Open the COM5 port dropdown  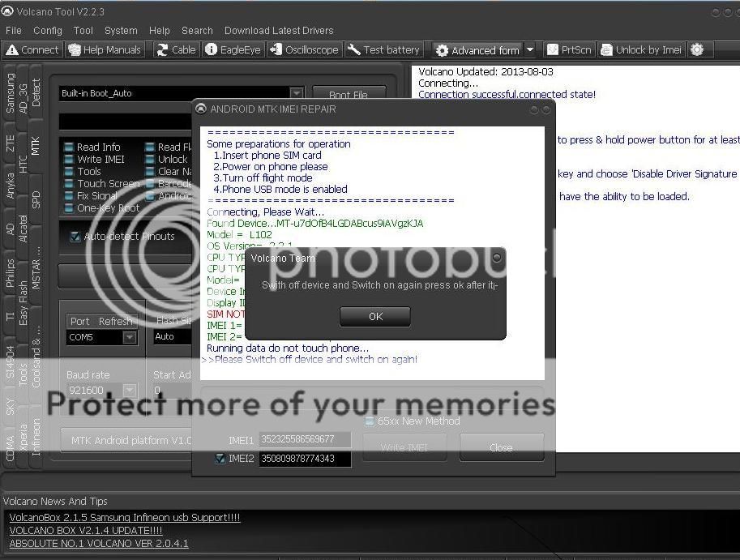129,337
